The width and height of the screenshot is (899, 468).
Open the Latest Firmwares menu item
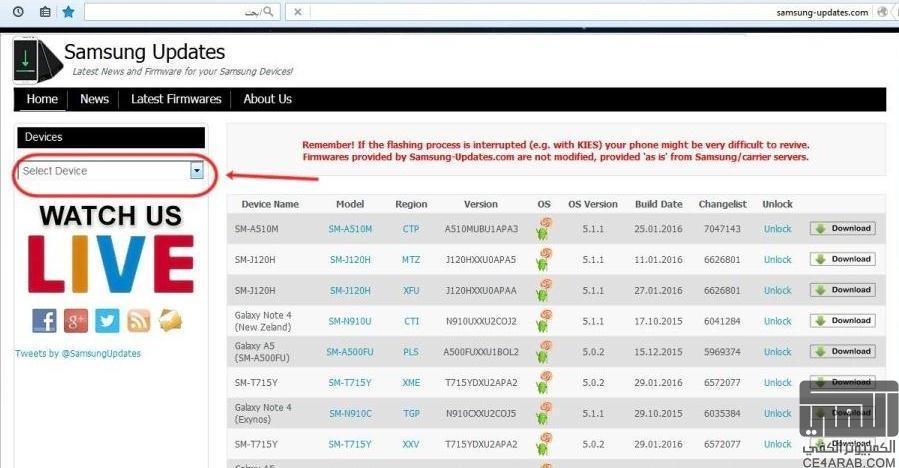pos(176,99)
